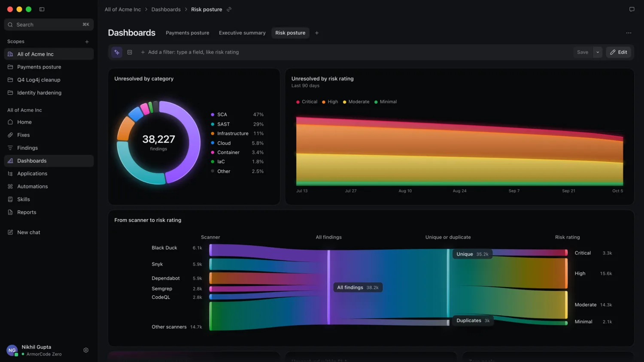Viewport: 644px width, 362px height.
Task: Collapse the sidebar using the panel icon
Action: (x=42, y=9)
